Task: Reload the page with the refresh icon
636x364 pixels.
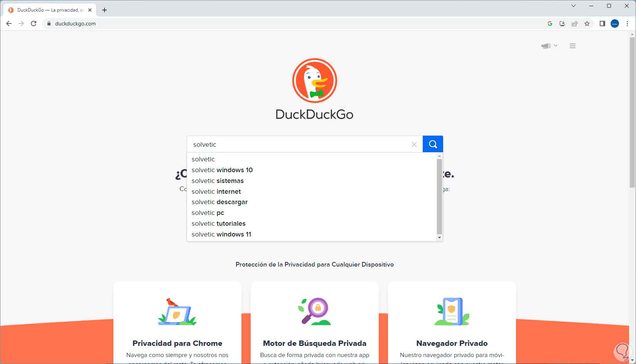Action: (x=34, y=23)
